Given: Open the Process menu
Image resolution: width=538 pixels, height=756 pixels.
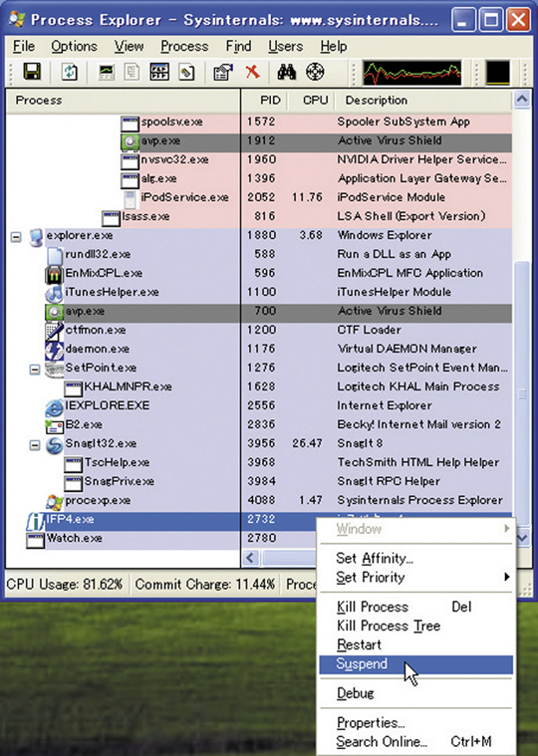Looking at the screenshot, I should 184,46.
